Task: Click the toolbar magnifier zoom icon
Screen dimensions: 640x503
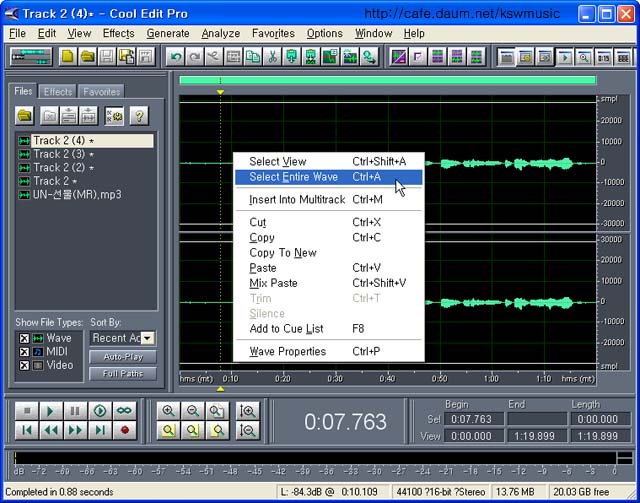Action: [584, 57]
